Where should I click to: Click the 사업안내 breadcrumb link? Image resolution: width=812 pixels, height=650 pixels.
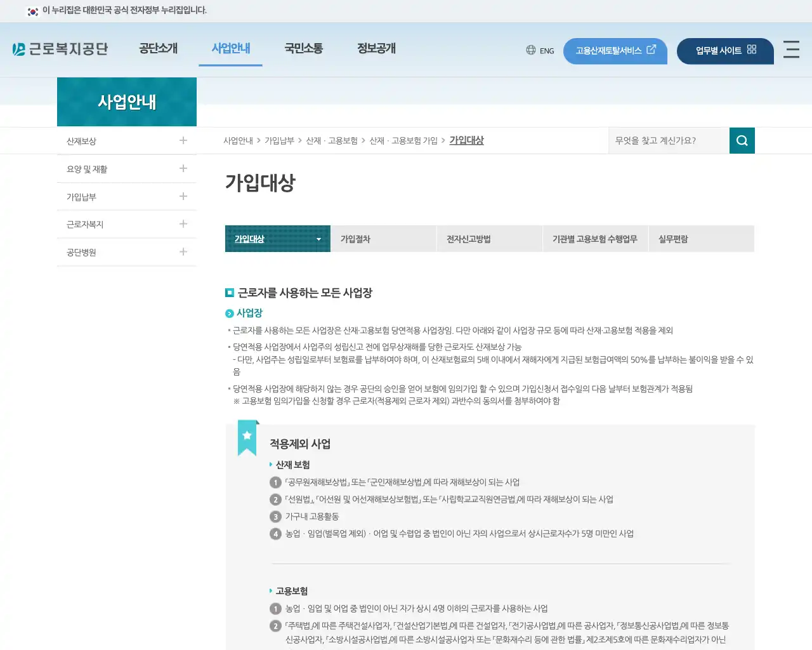[238, 140]
